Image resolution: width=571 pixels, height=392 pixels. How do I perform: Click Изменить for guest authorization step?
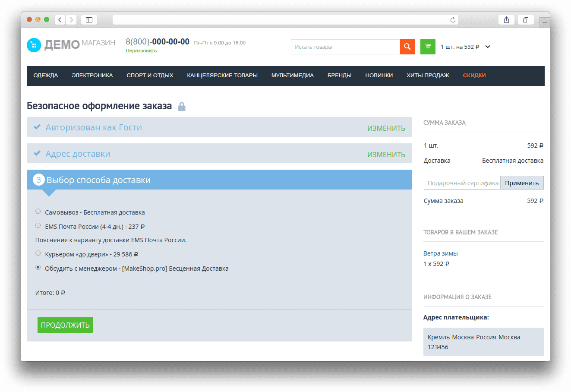click(x=386, y=128)
